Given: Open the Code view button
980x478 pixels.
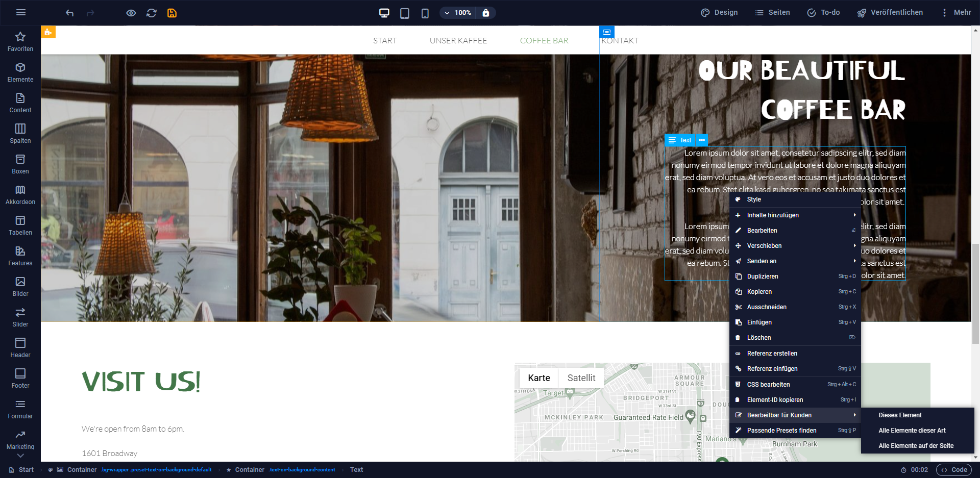Looking at the screenshot, I should click(x=954, y=470).
